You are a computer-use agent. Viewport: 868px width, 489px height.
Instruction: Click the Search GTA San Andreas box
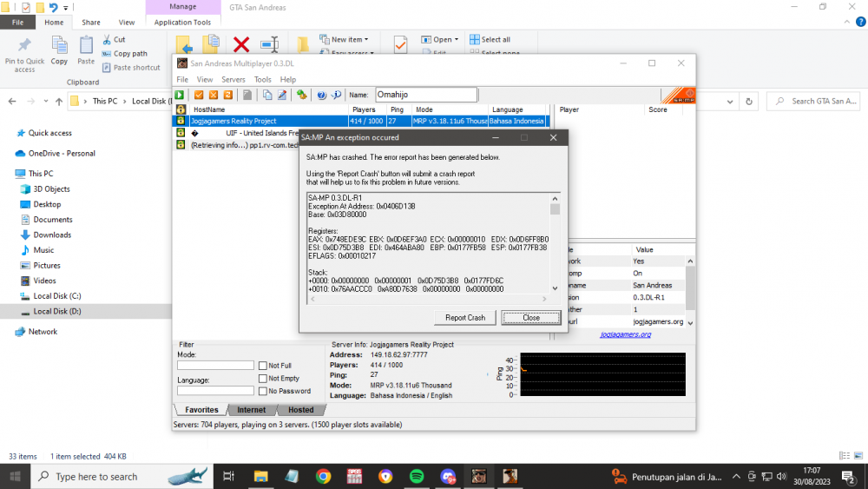[x=815, y=102]
